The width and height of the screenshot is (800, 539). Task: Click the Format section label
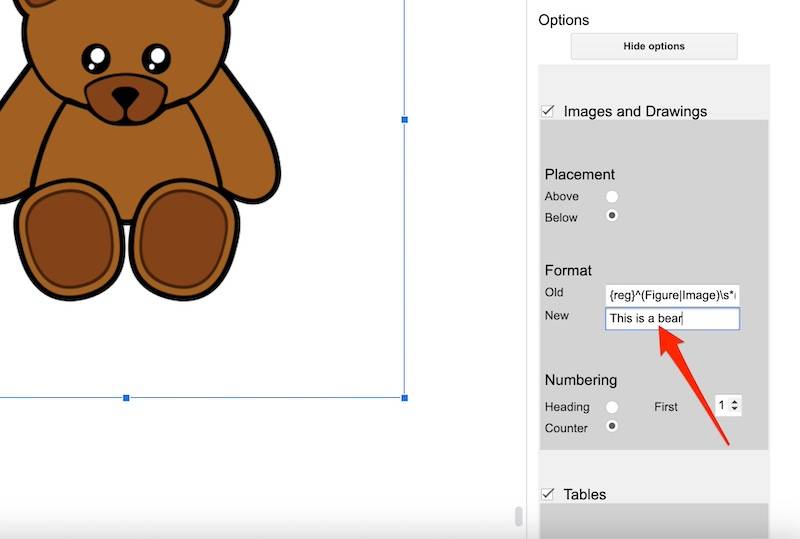[568, 270]
